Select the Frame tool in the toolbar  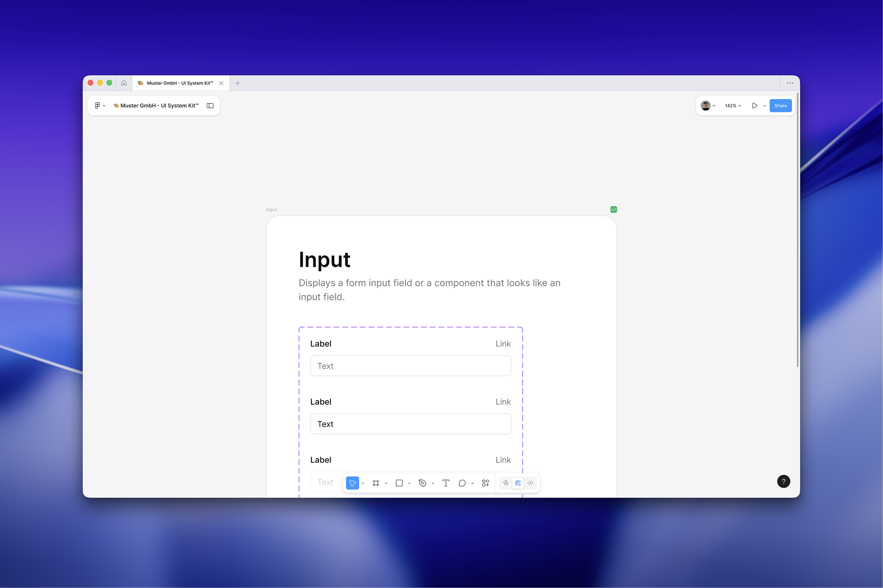[x=376, y=483]
